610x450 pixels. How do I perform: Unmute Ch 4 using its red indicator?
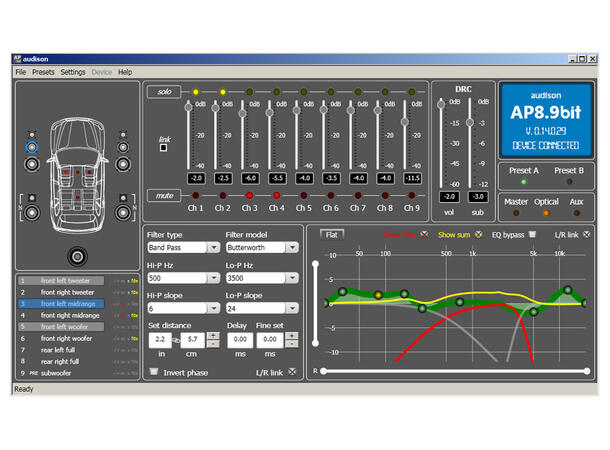tap(276, 195)
